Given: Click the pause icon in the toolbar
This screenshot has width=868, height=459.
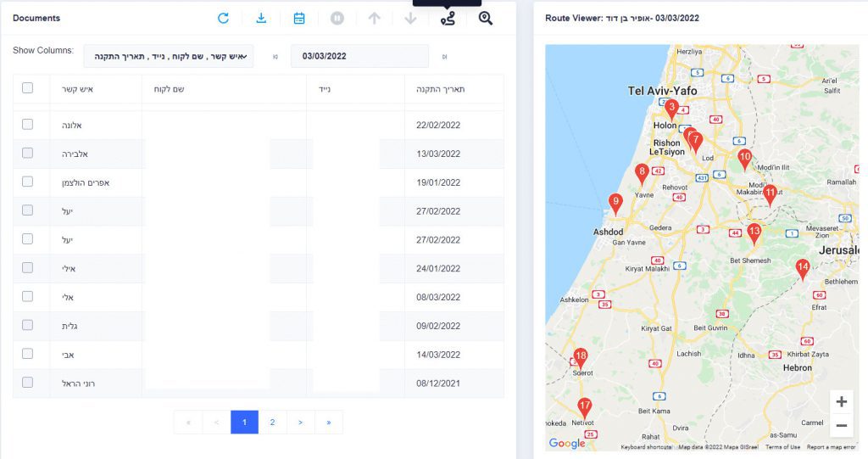Looking at the screenshot, I should 337,18.
